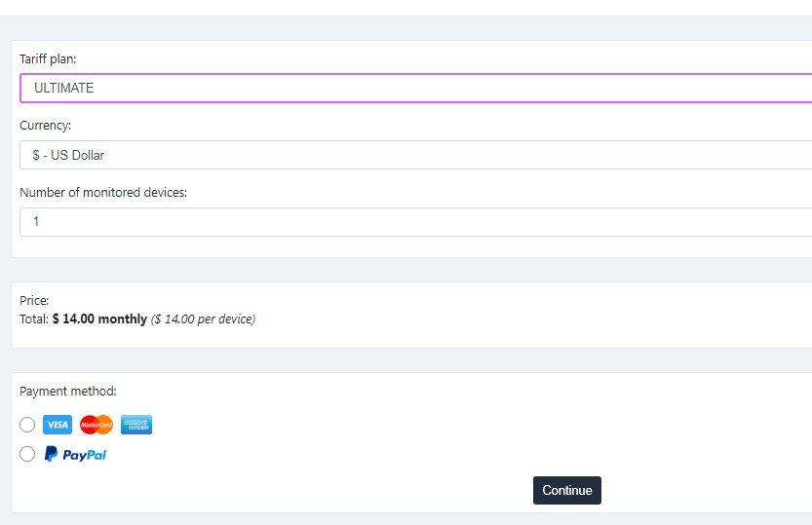Click the Visa card icon
The height and width of the screenshot is (525, 812).
click(58, 425)
